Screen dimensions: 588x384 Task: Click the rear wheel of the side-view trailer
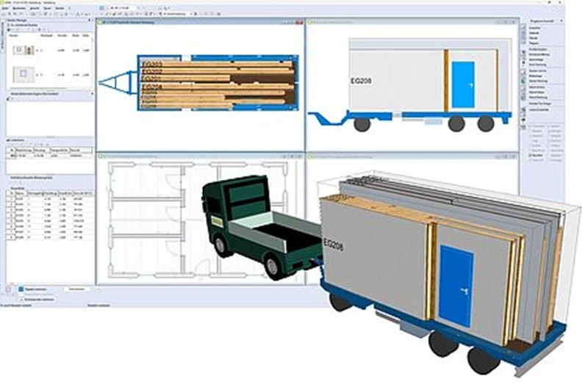click(486, 123)
